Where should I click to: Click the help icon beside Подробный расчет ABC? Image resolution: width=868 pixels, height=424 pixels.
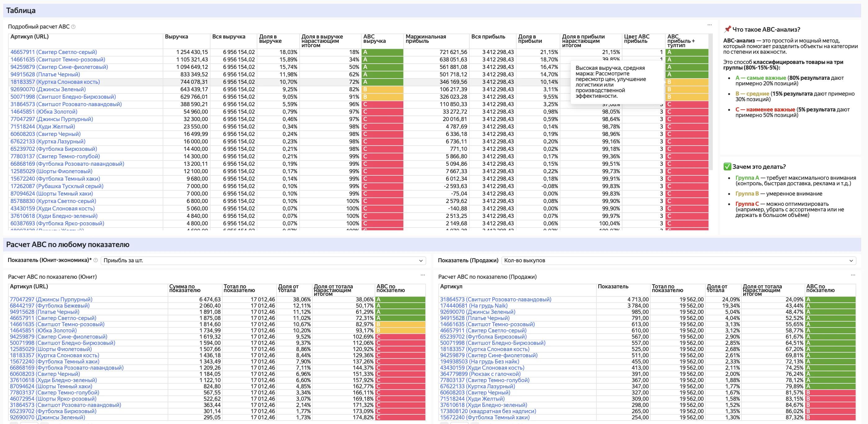tap(73, 27)
